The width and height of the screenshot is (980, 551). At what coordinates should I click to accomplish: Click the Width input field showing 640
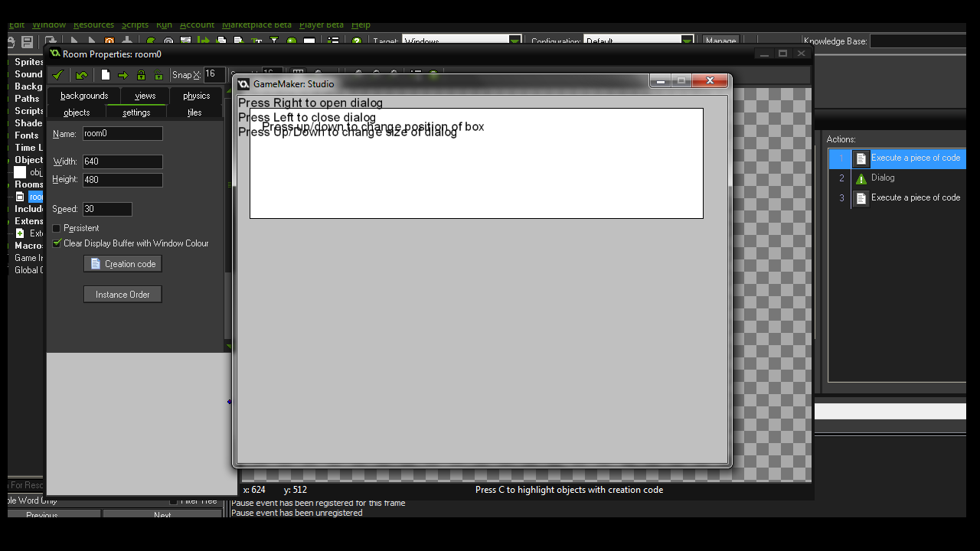tap(122, 161)
